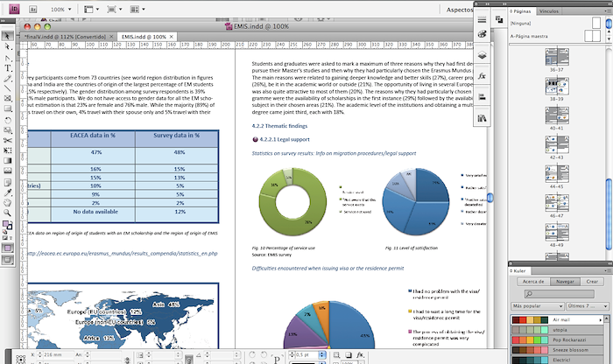Select the Air mail color theme
This screenshot has width=613, height=364.
tap(557, 320)
